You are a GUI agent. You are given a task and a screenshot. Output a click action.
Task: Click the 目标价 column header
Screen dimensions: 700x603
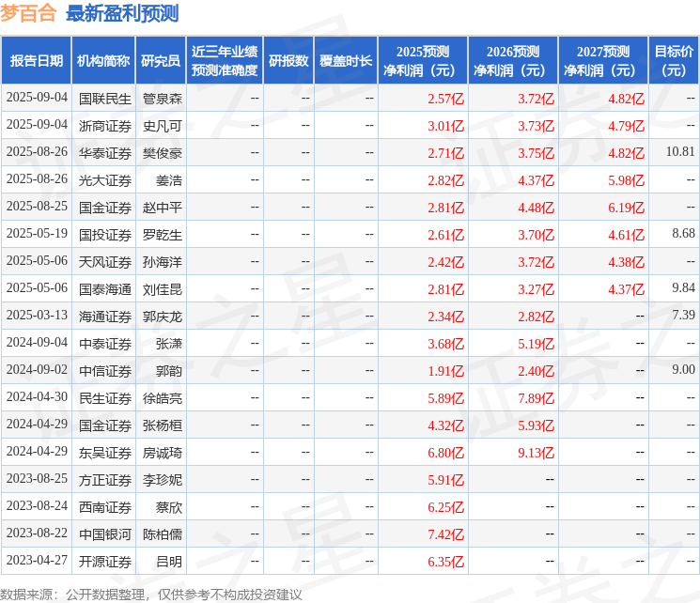pyautogui.click(x=674, y=60)
